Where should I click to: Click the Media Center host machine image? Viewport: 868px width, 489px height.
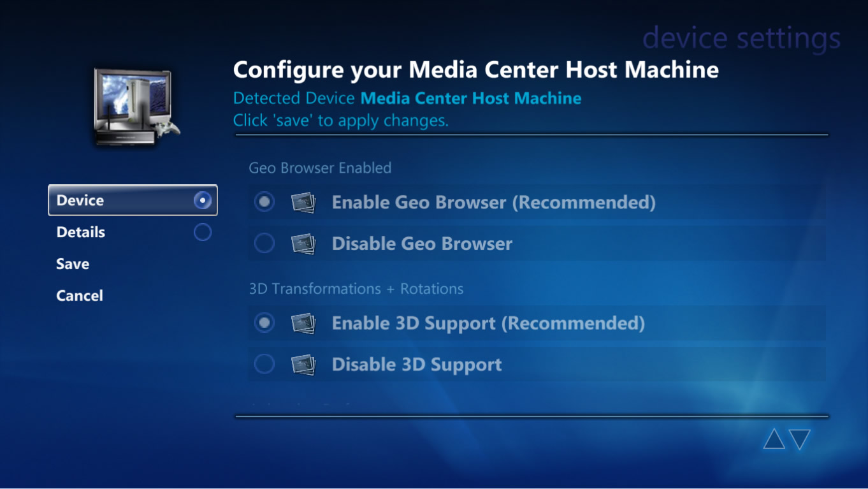136,107
